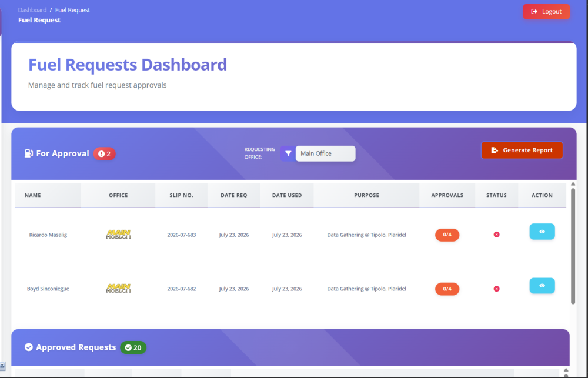This screenshot has width=588, height=378.
Task: Click the DATE USED column header
Action: pyautogui.click(x=287, y=195)
